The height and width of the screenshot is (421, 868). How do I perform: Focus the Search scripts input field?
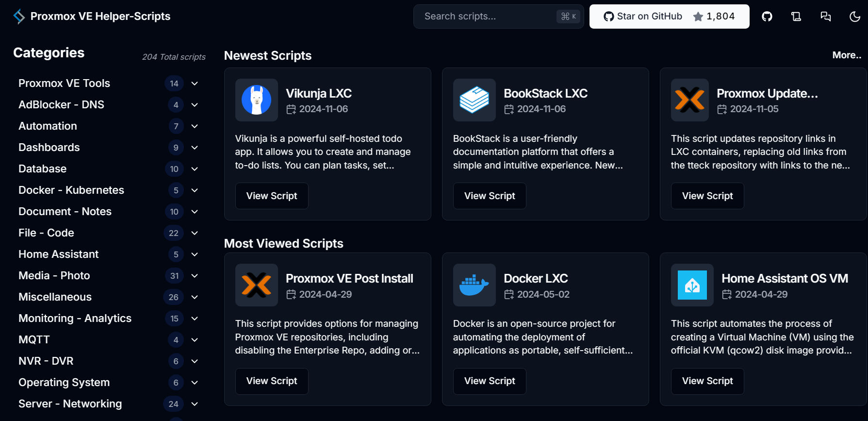click(x=498, y=17)
